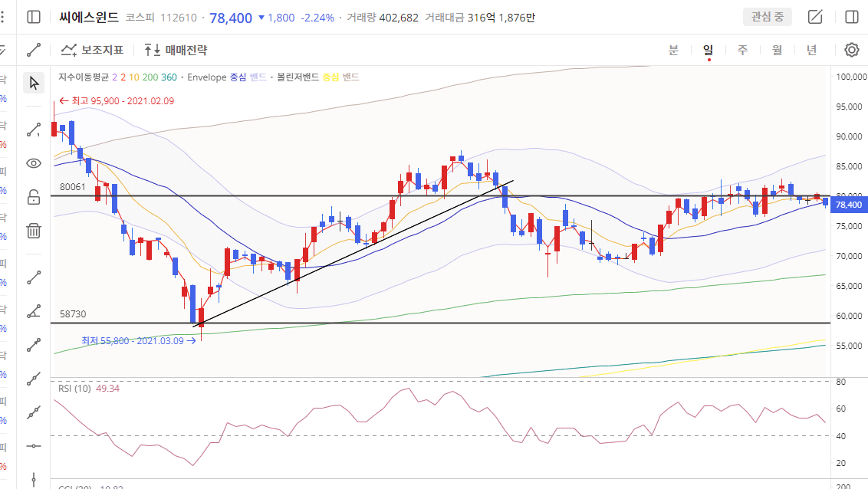Toggle the drawing lock icon
868x489 pixels.
tap(34, 197)
